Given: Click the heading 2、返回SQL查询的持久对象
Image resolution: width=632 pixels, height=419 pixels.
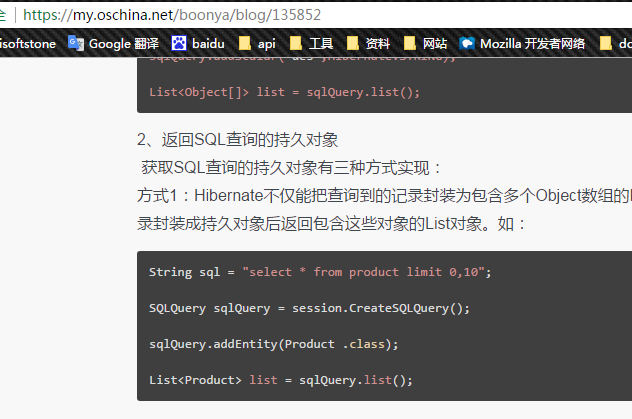Looking at the screenshot, I should 244,139.
